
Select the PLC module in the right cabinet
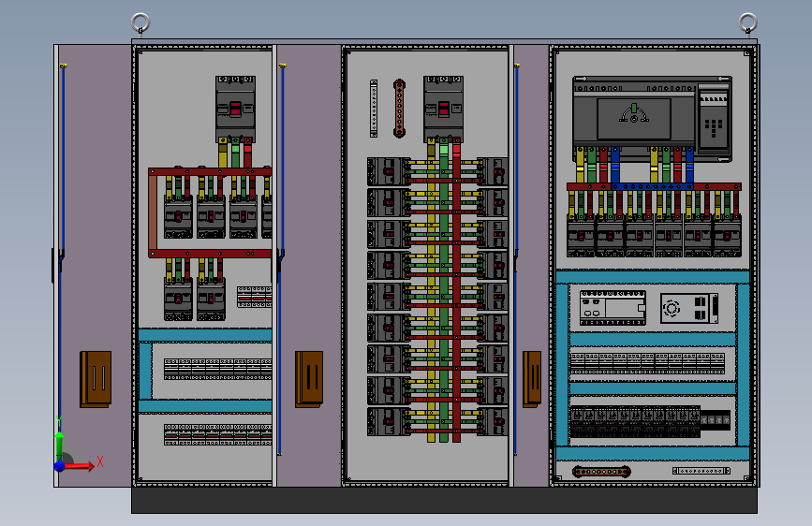coord(613,308)
